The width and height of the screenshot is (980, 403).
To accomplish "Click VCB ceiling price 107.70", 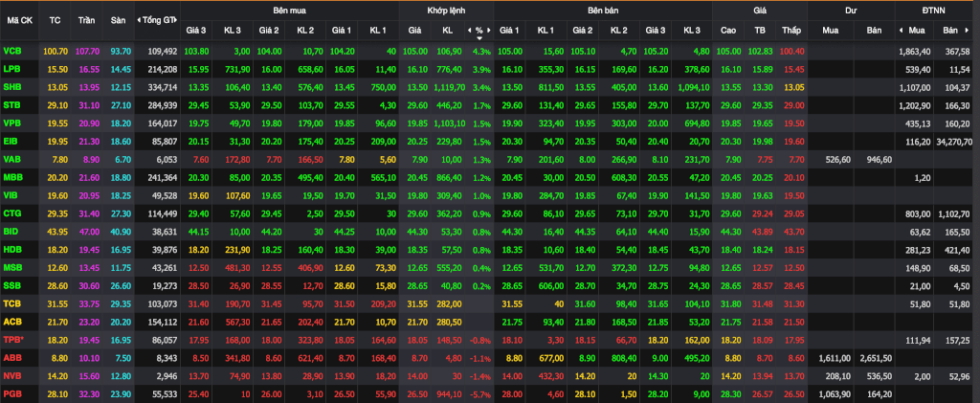I will 87,51.
